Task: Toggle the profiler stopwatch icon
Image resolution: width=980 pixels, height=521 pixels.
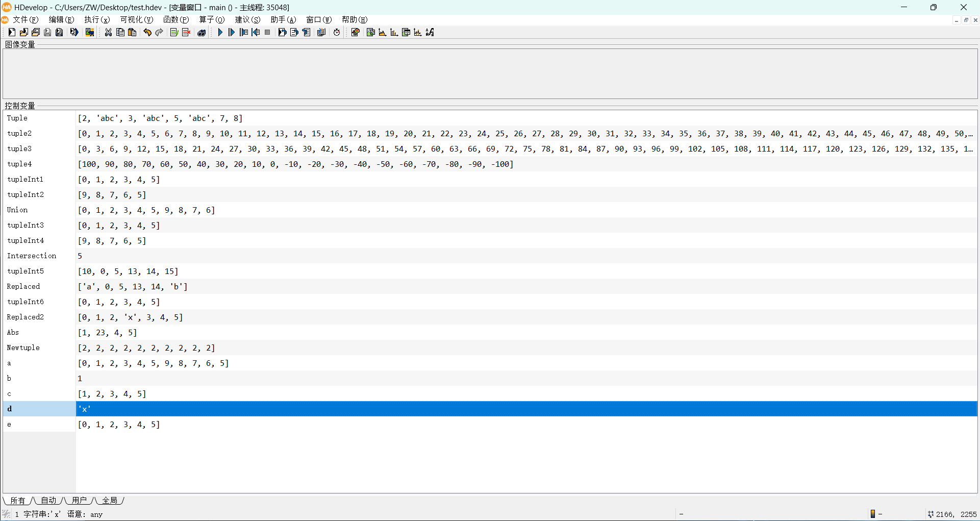Action: click(x=337, y=32)
